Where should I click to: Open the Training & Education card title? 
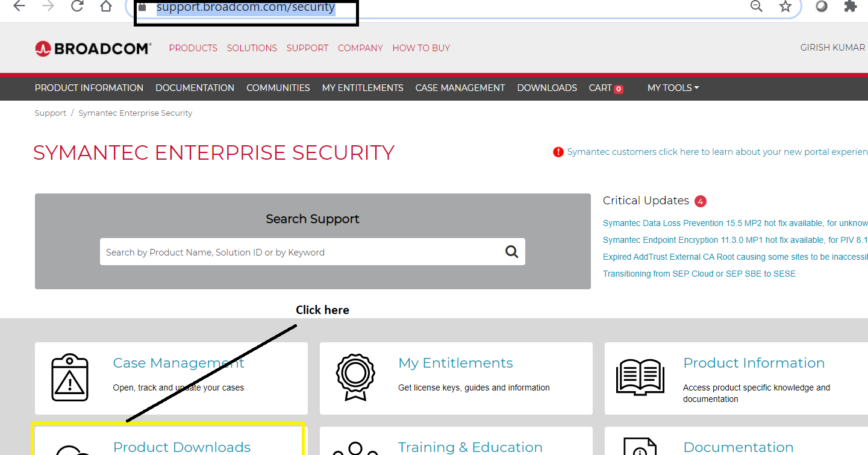pyautogui.click(x=470, y=447)
